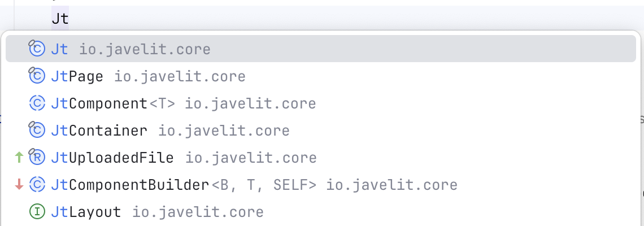Click the class icon beside Jt suggestion
644x226 pixels.
click(x=37, y=49)
